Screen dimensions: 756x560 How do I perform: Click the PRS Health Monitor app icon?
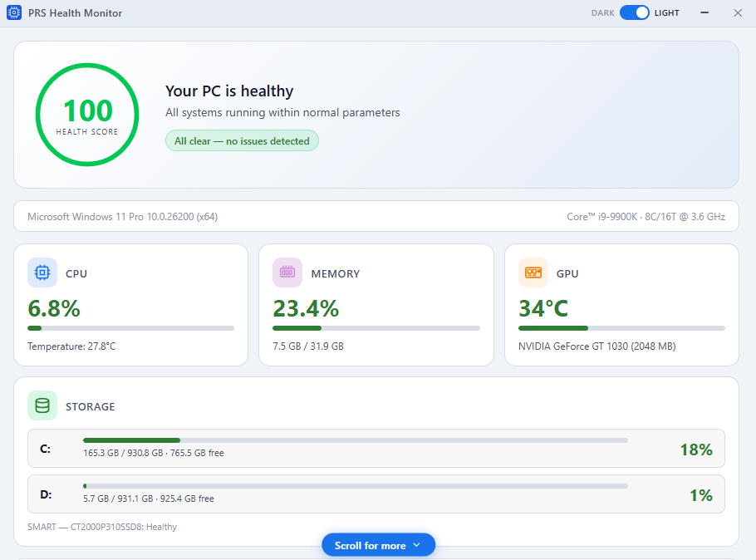point(14,13)
